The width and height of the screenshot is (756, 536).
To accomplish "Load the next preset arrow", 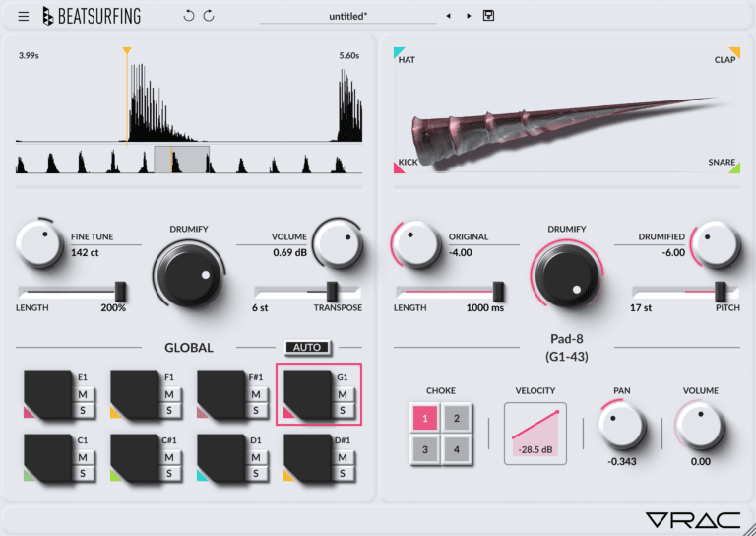I will click(x=469, y=16).
